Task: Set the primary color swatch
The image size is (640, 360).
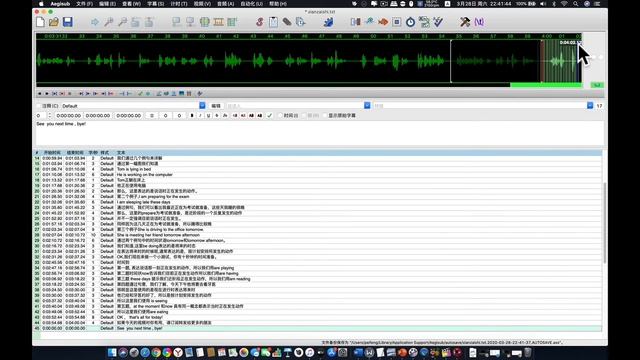Action: 235,116
